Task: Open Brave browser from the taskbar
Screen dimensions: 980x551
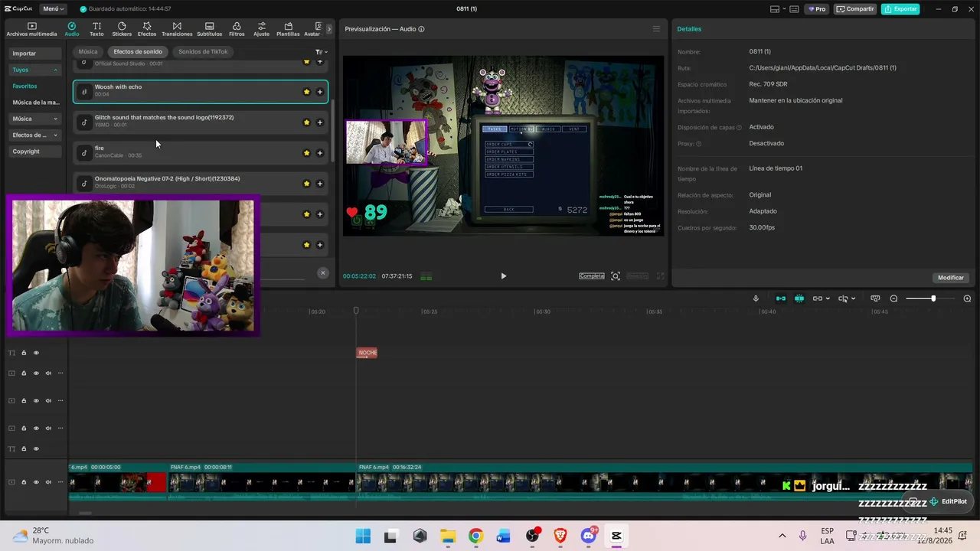Action: click(560, 536)
